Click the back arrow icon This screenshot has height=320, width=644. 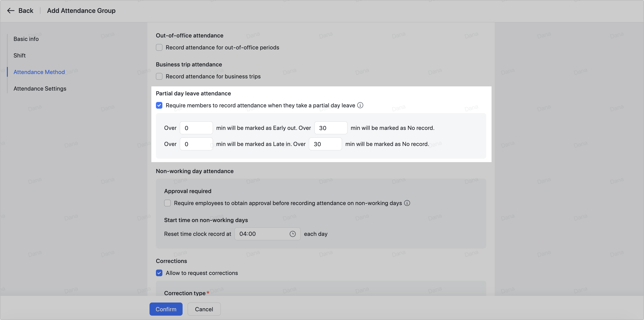point(11,11)
